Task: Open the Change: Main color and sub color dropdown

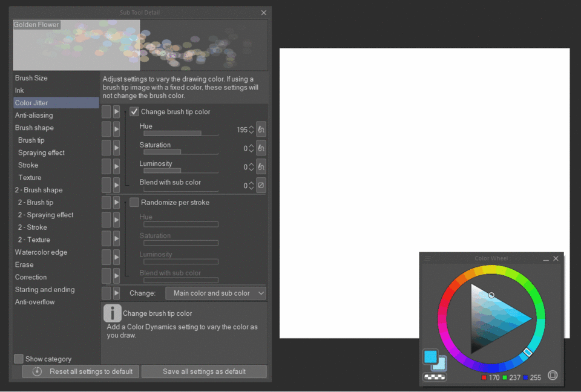Action: (215, 293)
